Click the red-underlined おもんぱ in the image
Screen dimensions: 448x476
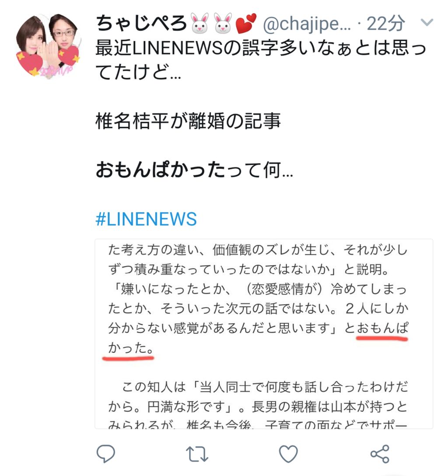pyautogui.click(x=382, y=328)
